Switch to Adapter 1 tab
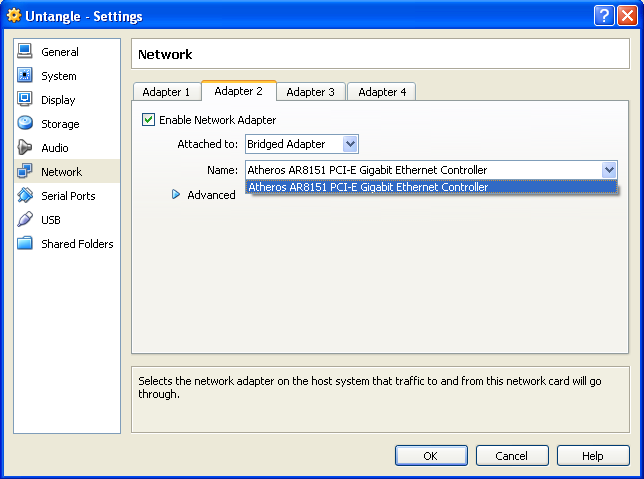 point(166,92)
